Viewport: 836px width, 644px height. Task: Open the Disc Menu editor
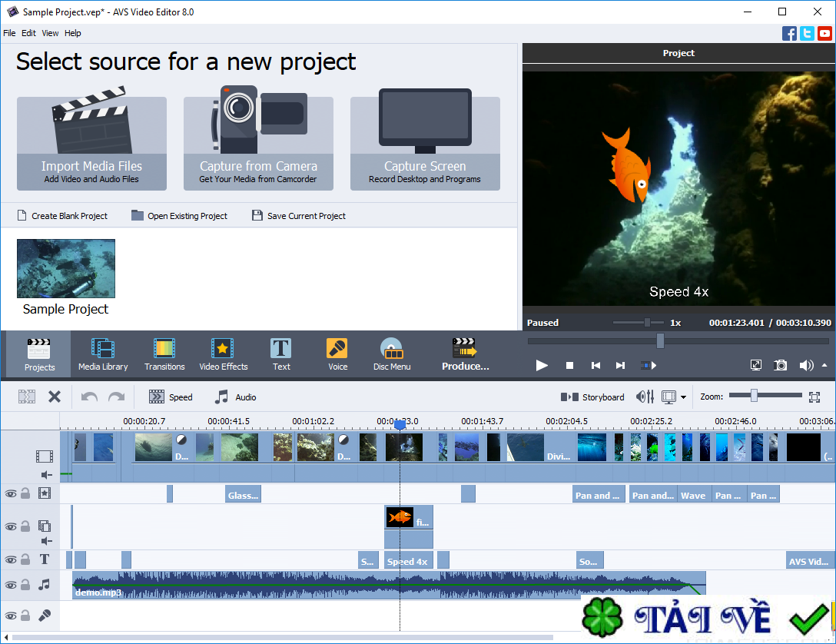[391, 354]
